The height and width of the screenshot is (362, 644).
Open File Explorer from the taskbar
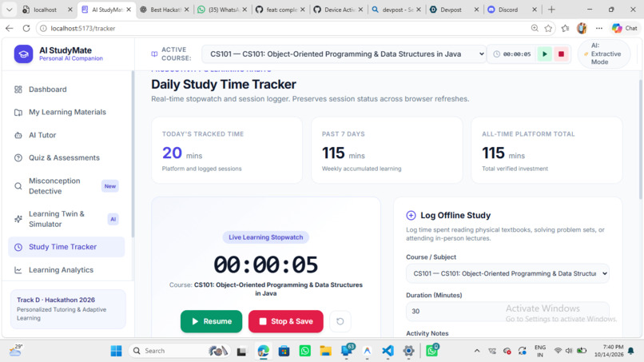coord(326,351)
